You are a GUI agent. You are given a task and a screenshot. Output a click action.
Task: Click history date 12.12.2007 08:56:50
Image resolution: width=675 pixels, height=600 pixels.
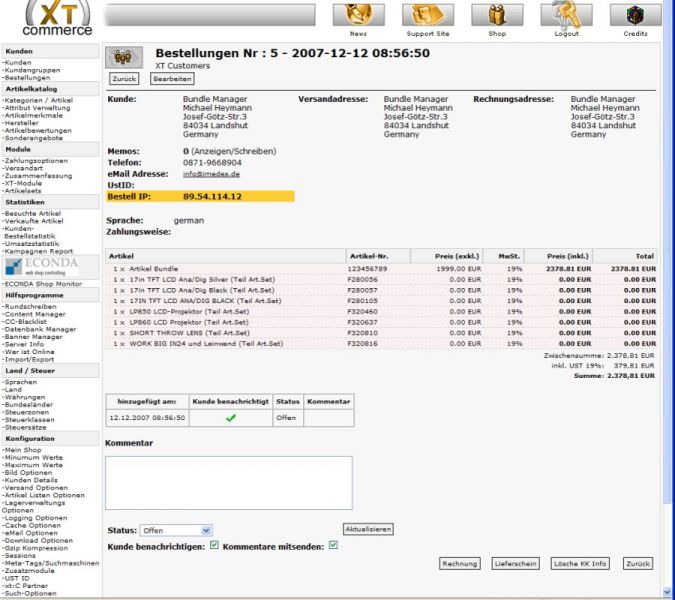coord(147,418)
